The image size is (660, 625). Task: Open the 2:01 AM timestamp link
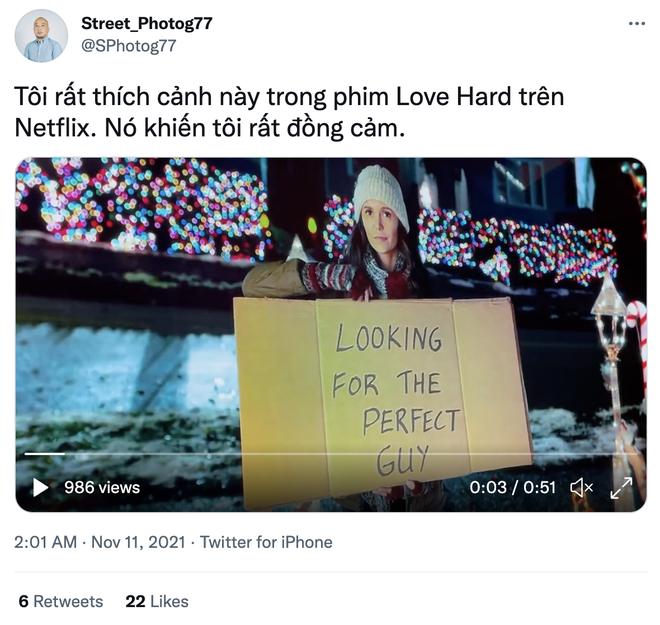click(x=45, y=542)
